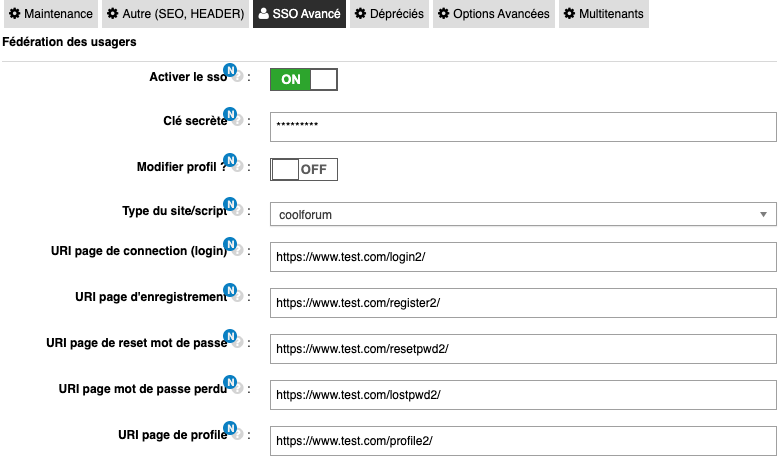Focus the login URI input field
783x462 pixels.
pyautogui.click(x=523, y=258)
